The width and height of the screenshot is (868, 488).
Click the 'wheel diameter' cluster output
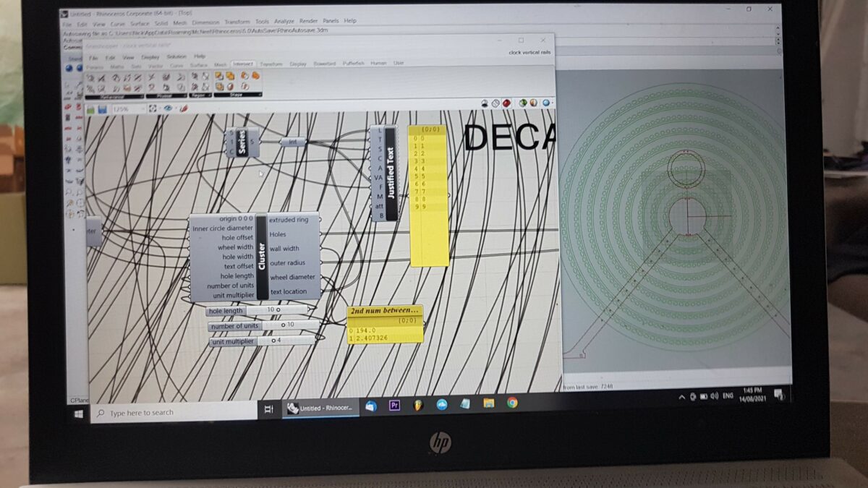(293, 277)
